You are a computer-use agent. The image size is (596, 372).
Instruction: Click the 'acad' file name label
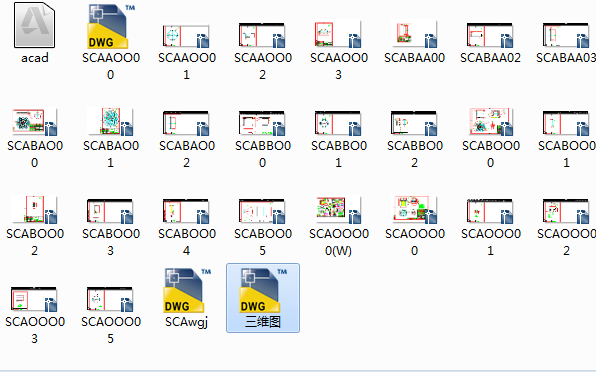click(35, 58)
